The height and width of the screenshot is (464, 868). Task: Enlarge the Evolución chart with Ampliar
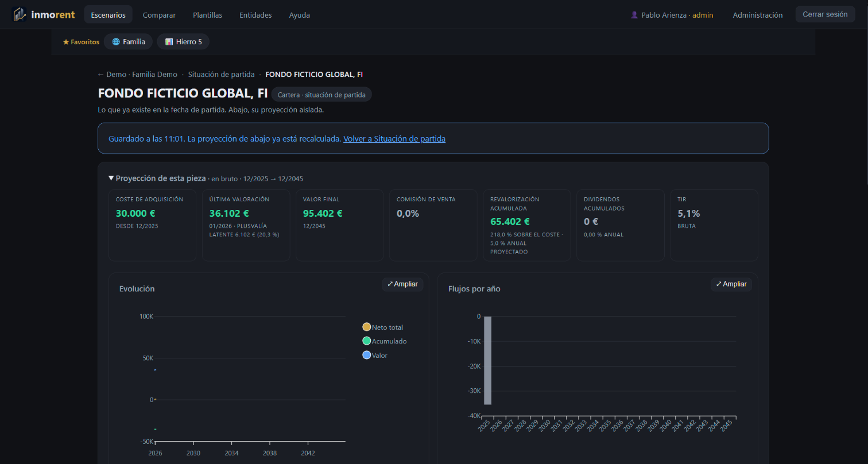click(402, 284)
